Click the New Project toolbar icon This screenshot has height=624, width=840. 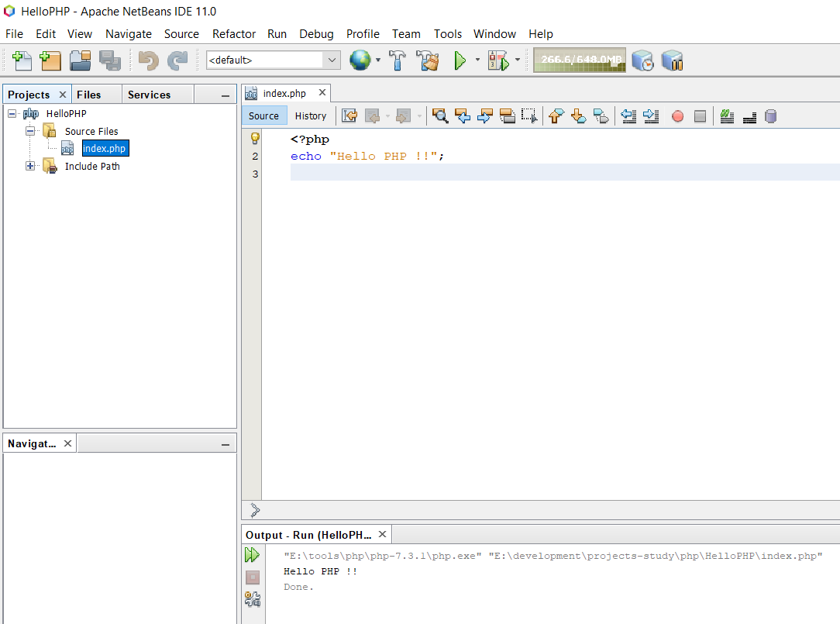pos(50,60)
